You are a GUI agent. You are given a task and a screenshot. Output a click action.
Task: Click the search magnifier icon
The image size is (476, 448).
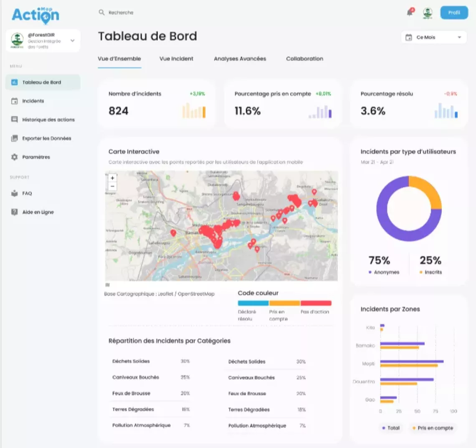[x=101, y=13]
